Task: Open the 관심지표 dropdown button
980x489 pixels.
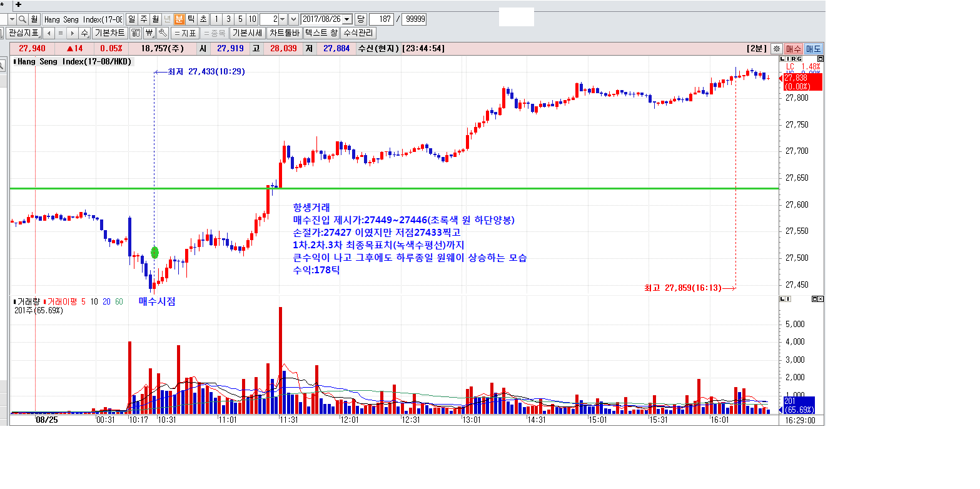Action: [x=24, y=33]
